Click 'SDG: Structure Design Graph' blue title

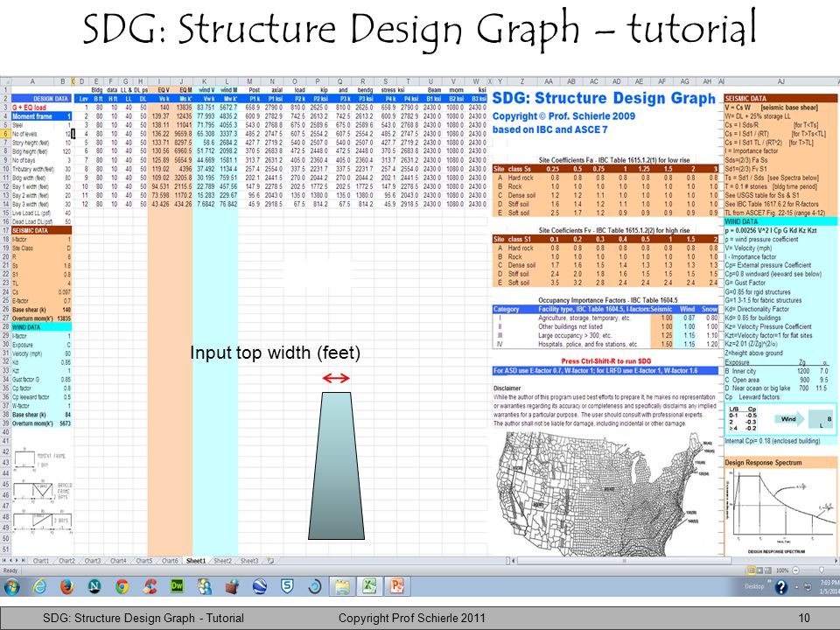(604, 98)
